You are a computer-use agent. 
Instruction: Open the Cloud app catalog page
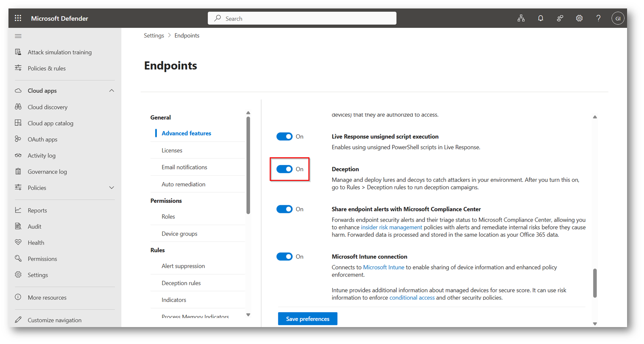coord(50,123)
